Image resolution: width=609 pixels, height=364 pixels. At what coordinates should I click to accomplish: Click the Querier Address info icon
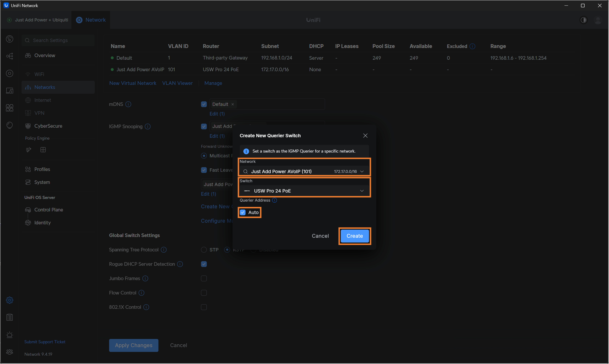coord(274,200)
